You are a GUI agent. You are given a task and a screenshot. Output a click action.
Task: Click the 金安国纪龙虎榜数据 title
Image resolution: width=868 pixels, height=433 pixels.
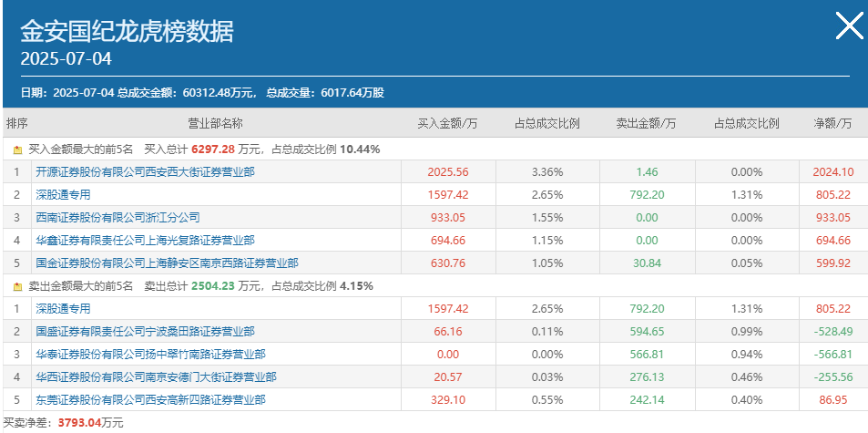127,32
